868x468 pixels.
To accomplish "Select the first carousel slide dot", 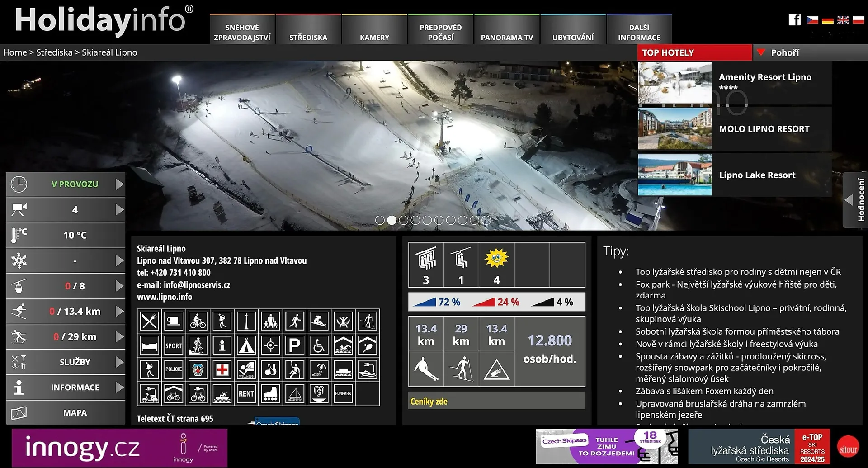I will tap(380, 220).
